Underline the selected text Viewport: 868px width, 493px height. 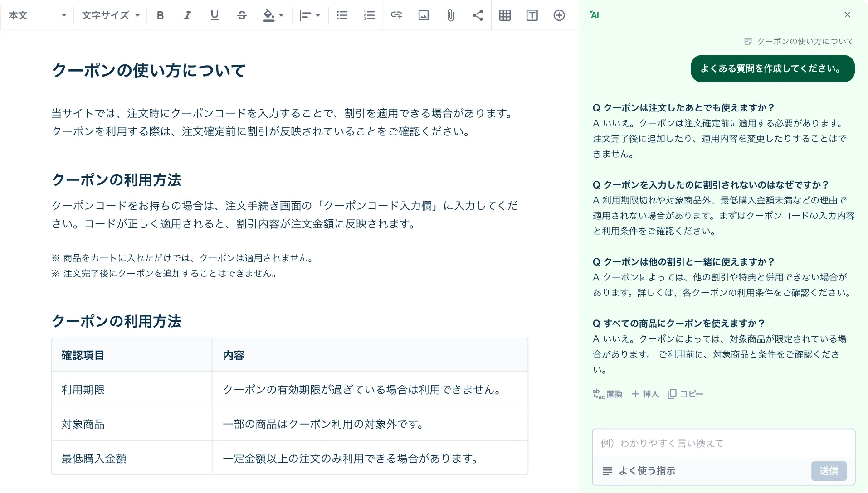214,15
